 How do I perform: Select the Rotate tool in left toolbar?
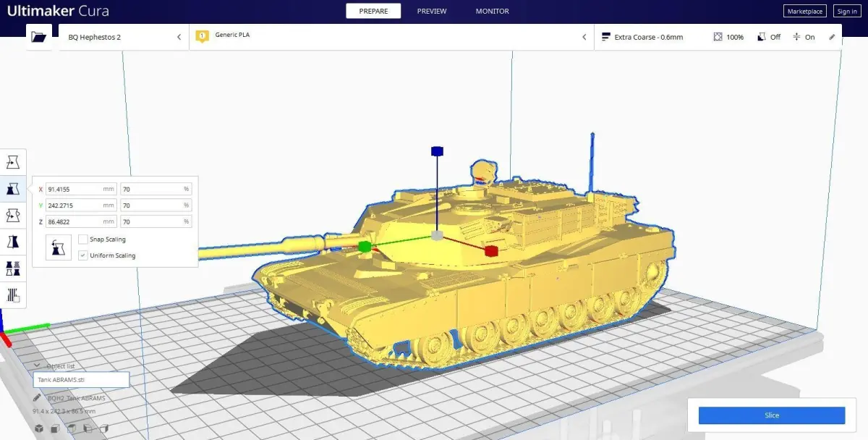click(13, 215)
